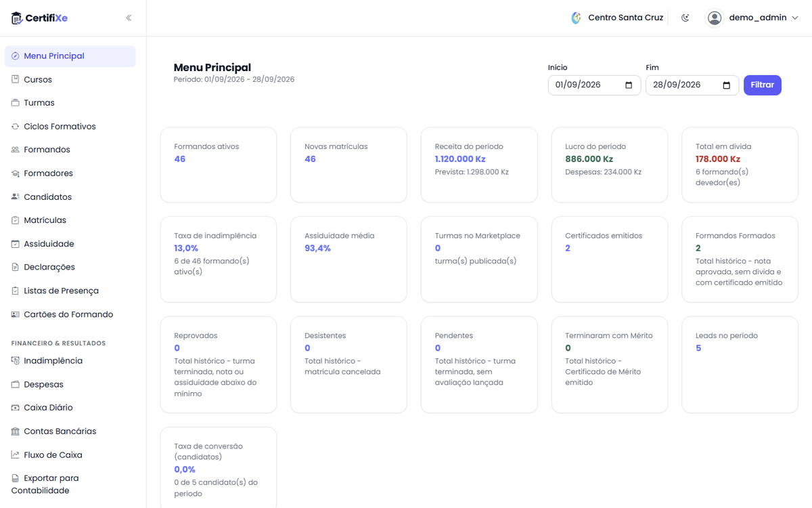Open the Inadimplência report
The width and height of the screenshot is (812, 508).
tap(70, 361)
